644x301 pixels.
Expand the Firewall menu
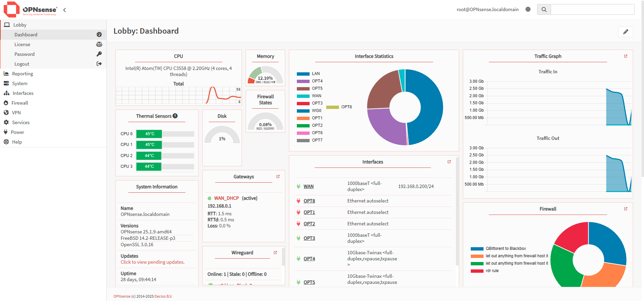click(53, 103)
